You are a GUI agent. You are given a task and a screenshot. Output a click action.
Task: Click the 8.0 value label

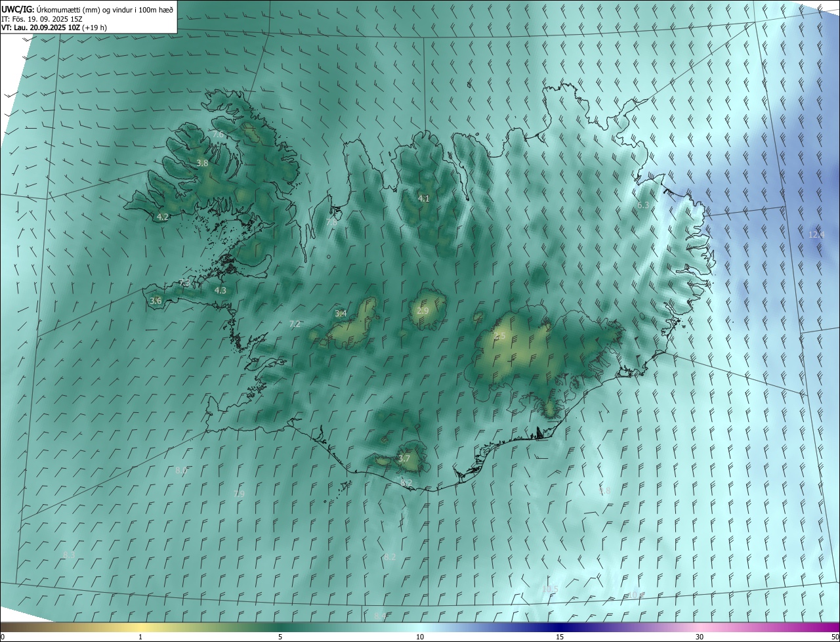tap(182, 471)
